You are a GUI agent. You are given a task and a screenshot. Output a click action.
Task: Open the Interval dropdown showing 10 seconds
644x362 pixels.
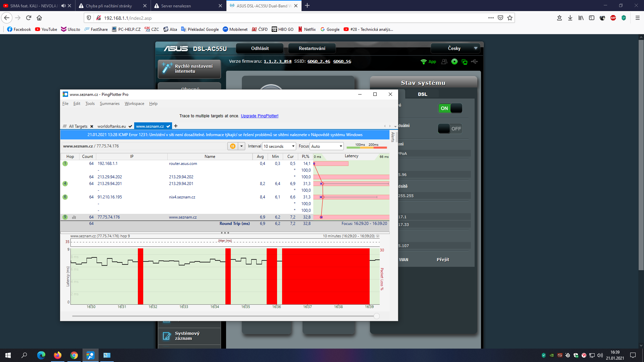[x=279, y=146]
